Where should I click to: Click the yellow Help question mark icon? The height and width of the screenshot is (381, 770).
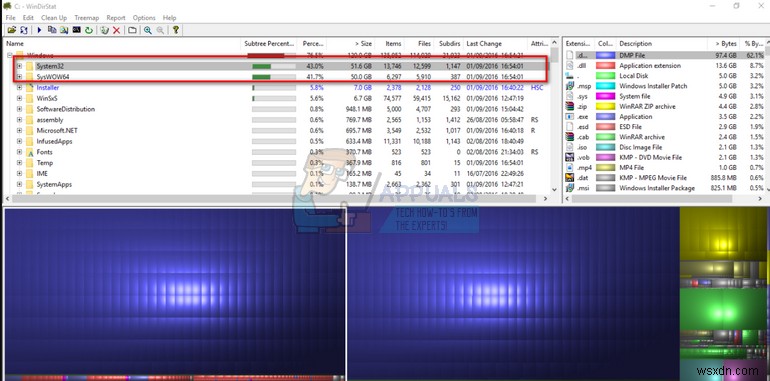(x=175, y=30)
